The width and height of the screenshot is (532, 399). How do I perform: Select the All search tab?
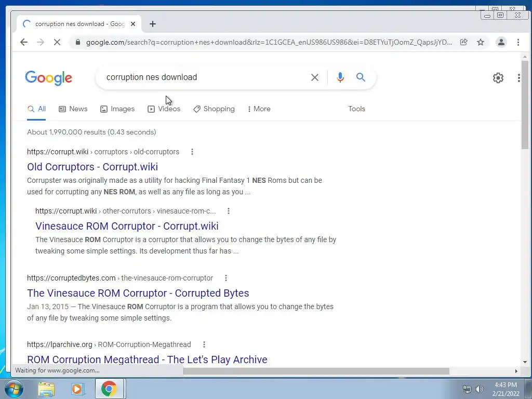36,109
